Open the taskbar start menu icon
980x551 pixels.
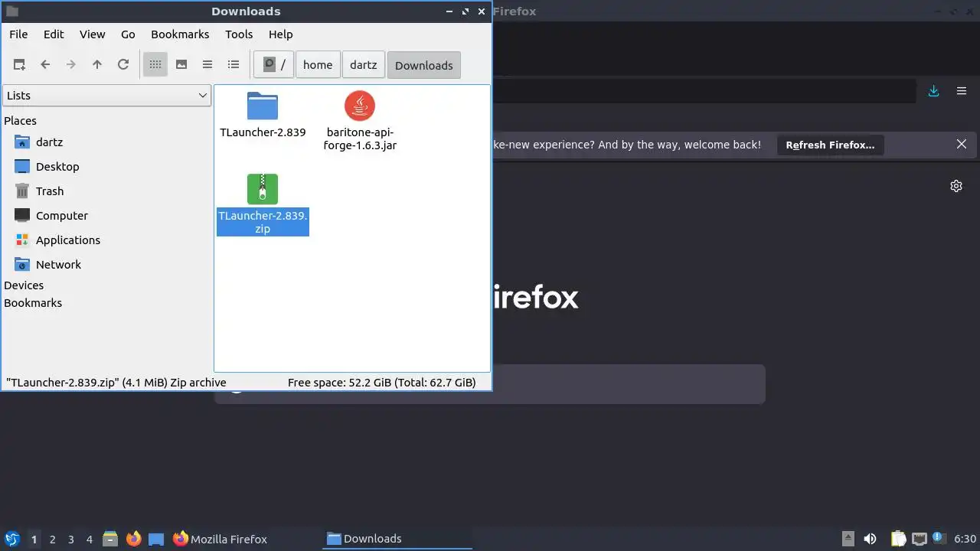click(x=11, y=539)
